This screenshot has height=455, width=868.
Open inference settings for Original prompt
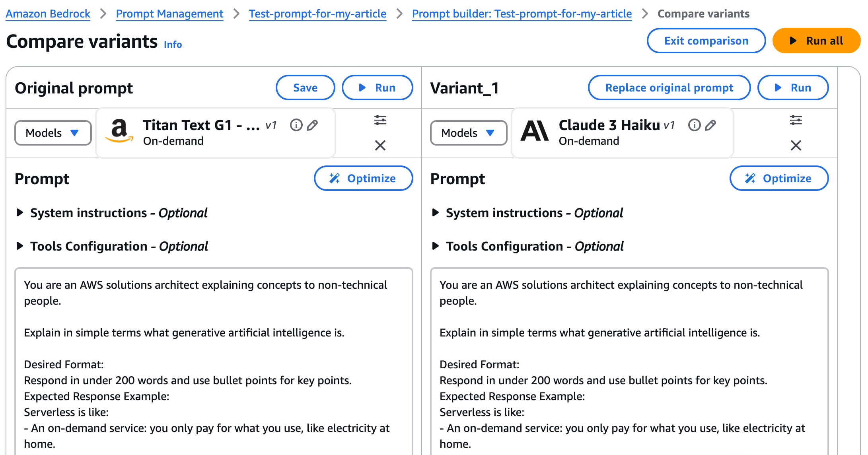tap(380, 120)
